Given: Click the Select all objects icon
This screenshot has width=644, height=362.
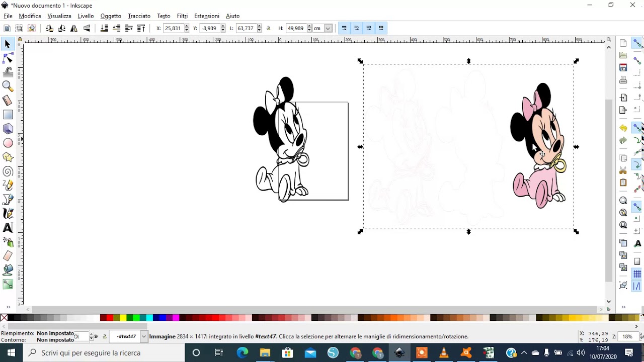Looking at the screenshot, I should coord(7,28).
